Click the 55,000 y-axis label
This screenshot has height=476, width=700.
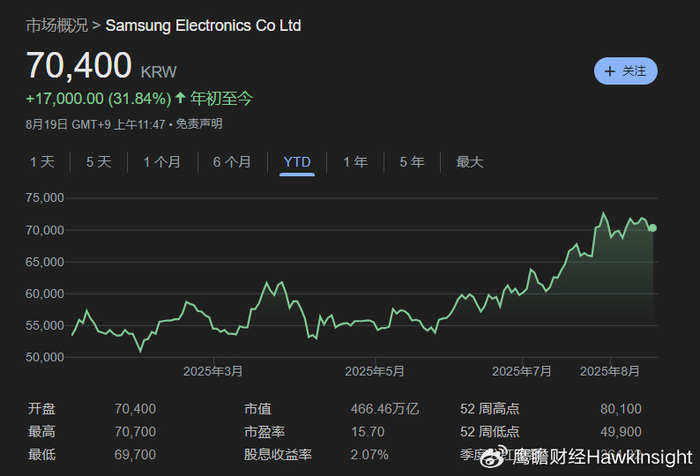[45, 326]
